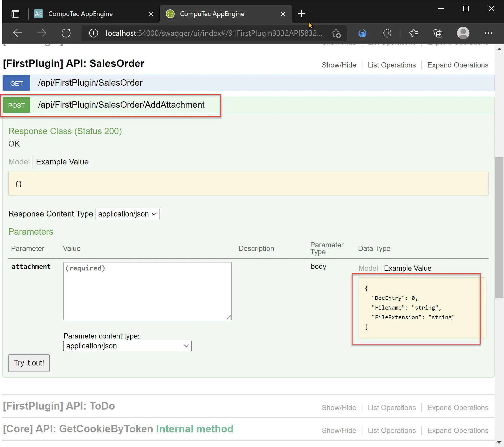This screenshot has height=447, width=504.
Task: Open browser settings and more menu
Action: pos(488,33)
